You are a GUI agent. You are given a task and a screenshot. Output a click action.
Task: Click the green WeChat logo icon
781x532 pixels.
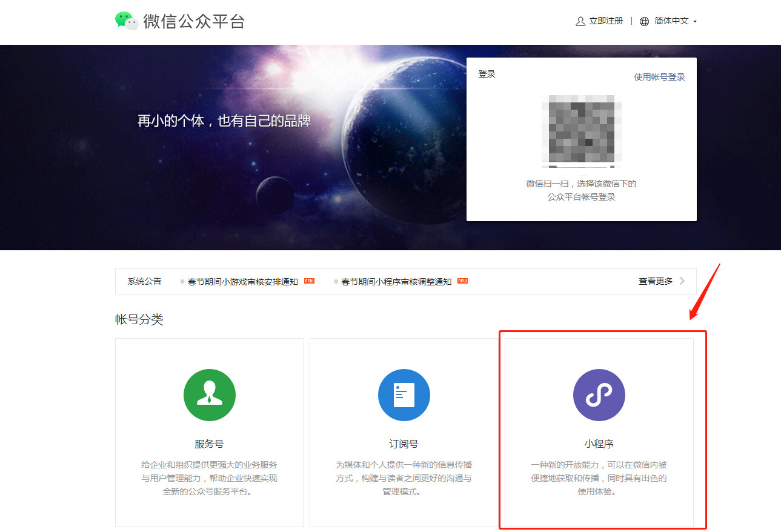tap(127, 21)
